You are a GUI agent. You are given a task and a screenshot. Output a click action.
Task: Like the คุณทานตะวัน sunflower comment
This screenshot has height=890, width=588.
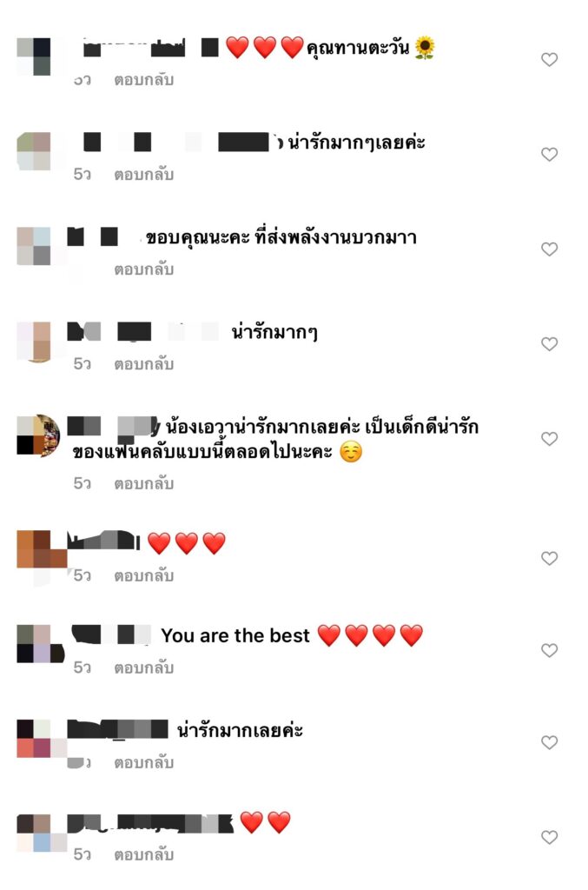point(549,60)
